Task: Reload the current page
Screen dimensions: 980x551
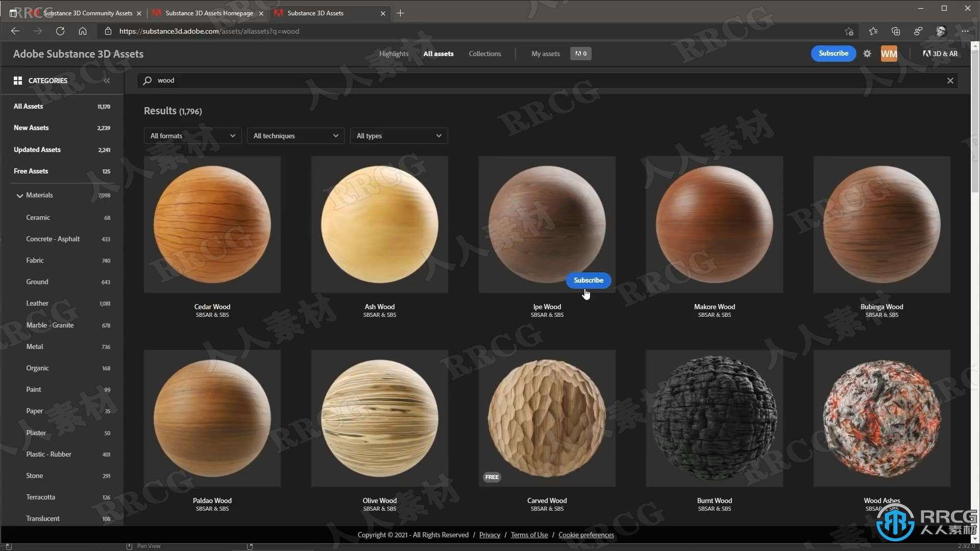Action: coord(60,31)
